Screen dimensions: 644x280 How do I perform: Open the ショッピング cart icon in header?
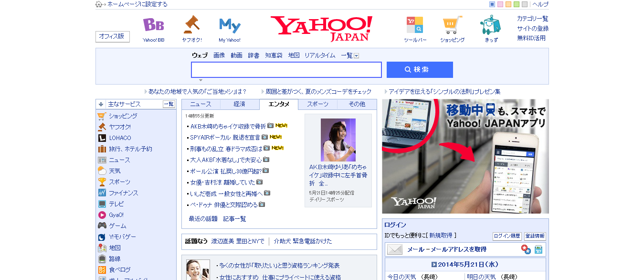[x=452, y=25]
